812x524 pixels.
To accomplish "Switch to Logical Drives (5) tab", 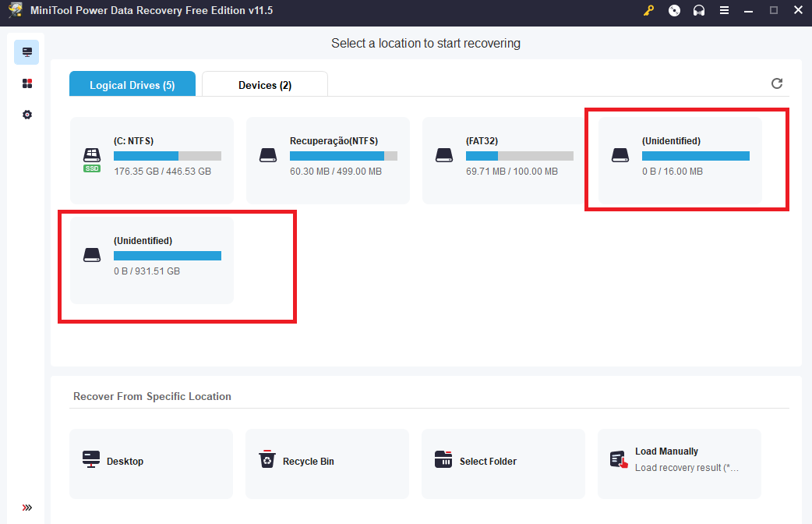I will point(132,84).
